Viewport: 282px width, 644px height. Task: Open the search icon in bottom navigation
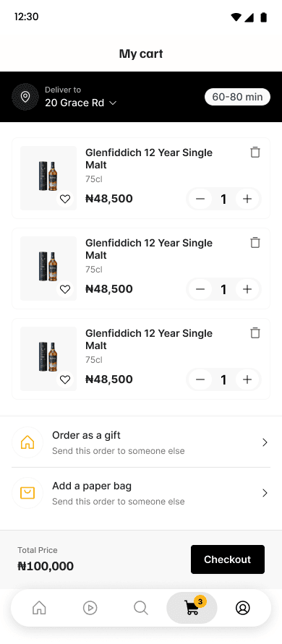pos(141,607)
